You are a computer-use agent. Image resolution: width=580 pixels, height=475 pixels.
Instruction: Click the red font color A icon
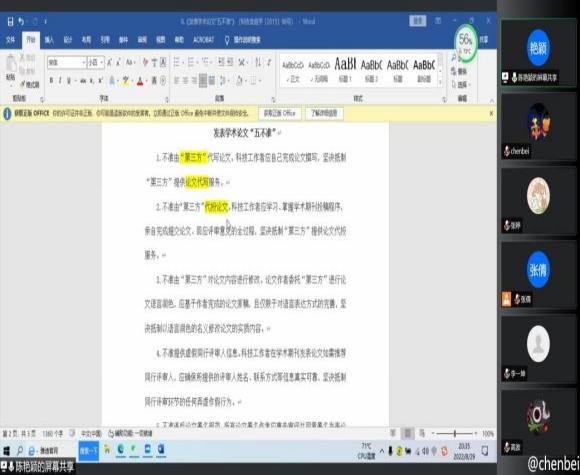pyautogui.click(x=140, y=80)
